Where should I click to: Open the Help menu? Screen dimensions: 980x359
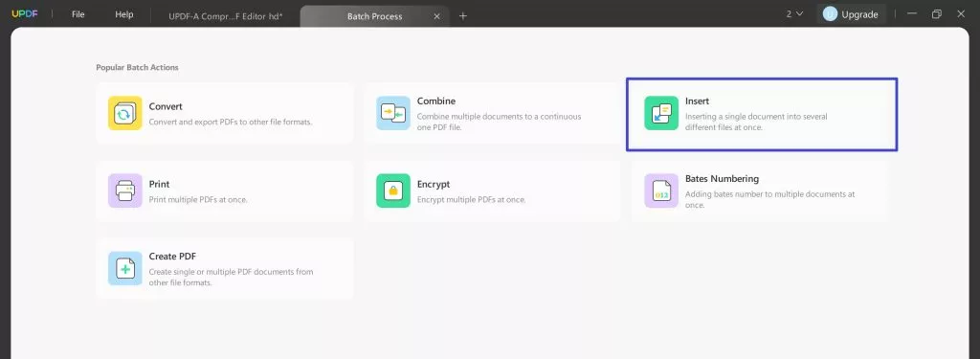point(124,14)
